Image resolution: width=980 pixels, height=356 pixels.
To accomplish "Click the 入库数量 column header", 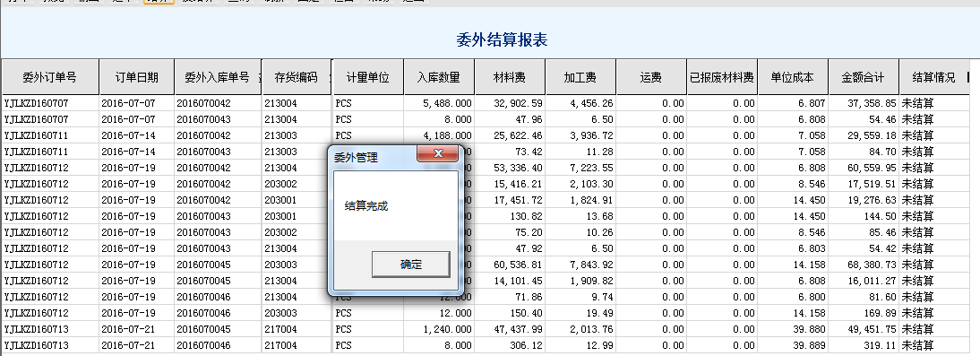I will pyautogui.click(x=439, y=78).
